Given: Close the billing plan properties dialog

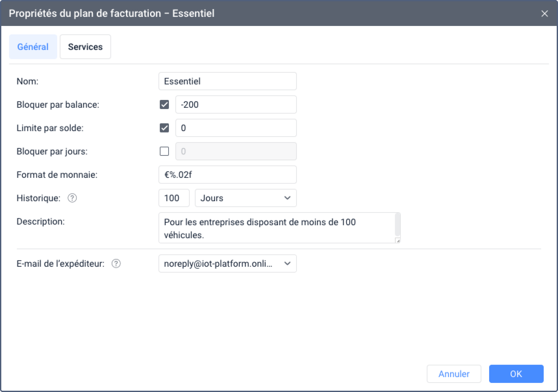Looking at the screenshot, I should (544, 13).
